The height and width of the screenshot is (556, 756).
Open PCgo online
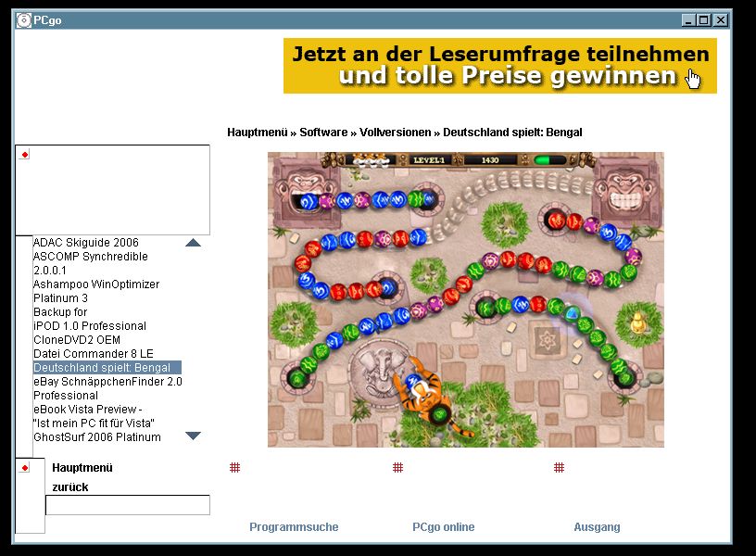pyautogui.click(x=443, y=527)
